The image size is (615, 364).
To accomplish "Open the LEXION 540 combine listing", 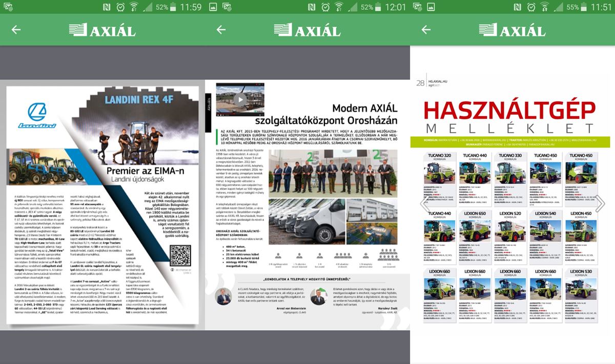I will click(x=545, y=237).
